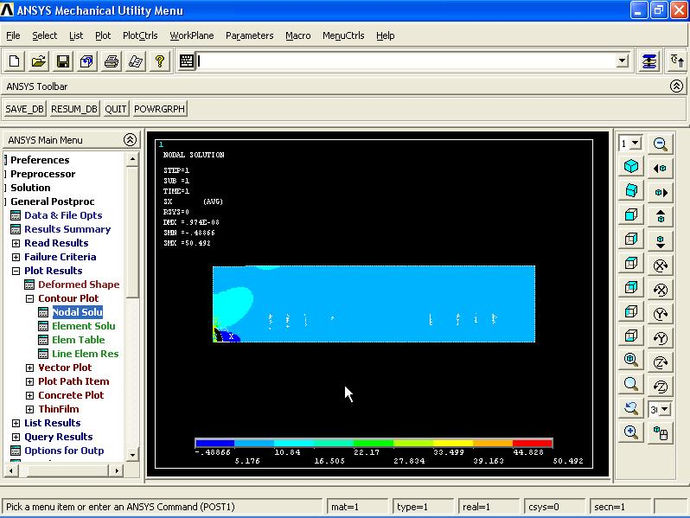Click the QUIT toolbar button
Viewport: 690px width, 518px height.
(115, 109)
